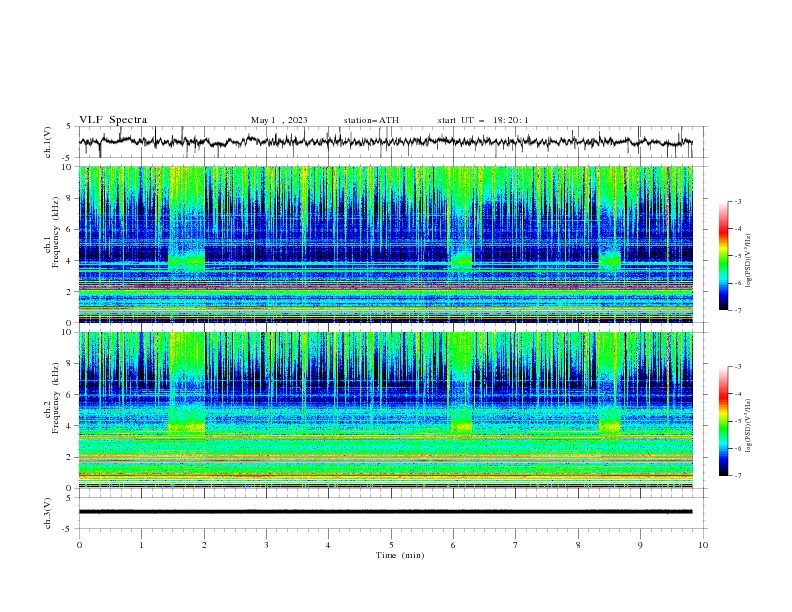Select the "May 1 , 2023" date text
Viewport: 792px width, 612px height.
279,120
